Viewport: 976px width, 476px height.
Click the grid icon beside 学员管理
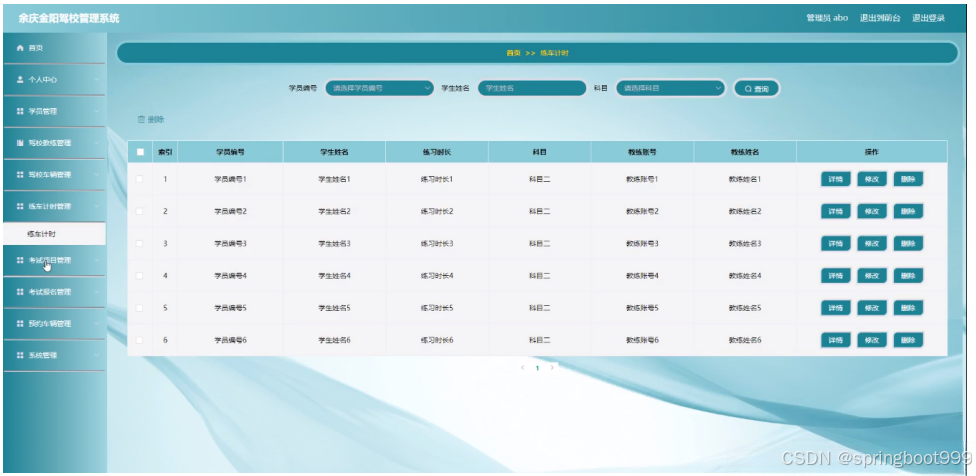(x=20, y=111)
